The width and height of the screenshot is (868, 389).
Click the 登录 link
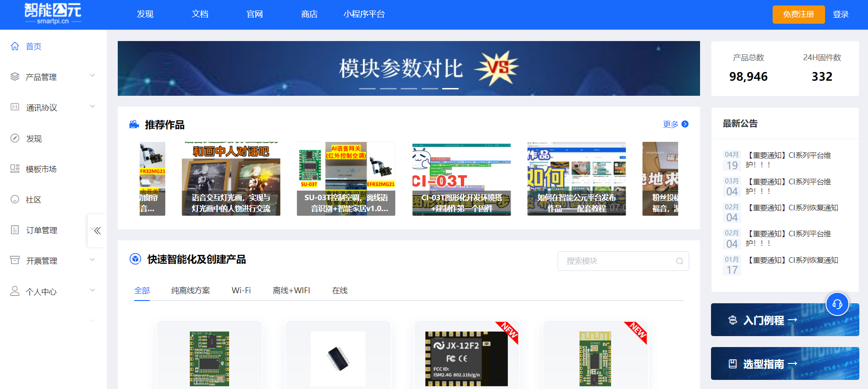pos(841,14)
